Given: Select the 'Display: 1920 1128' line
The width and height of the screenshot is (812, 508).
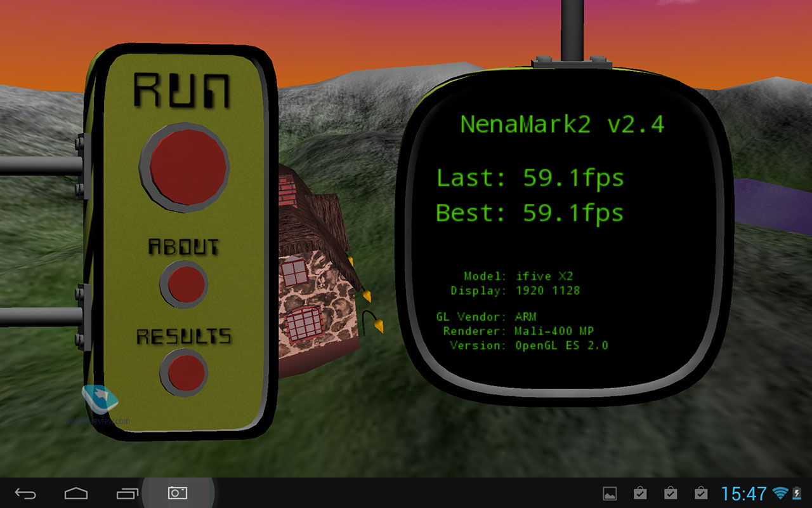Looking at the screenshot, I should [515, 290].
